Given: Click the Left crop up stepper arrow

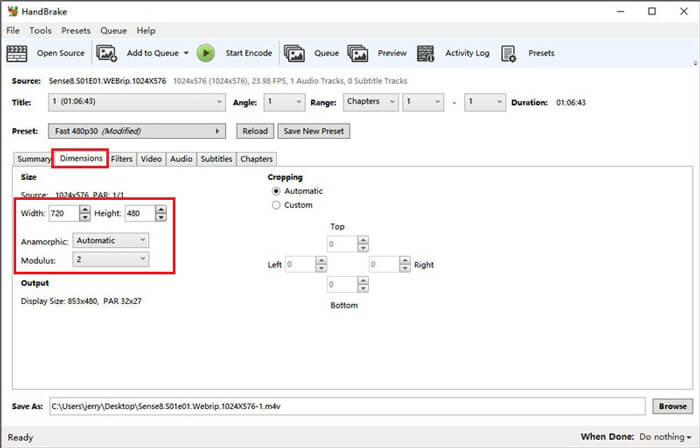Looking at the screenshot, I should pos(321,261).
